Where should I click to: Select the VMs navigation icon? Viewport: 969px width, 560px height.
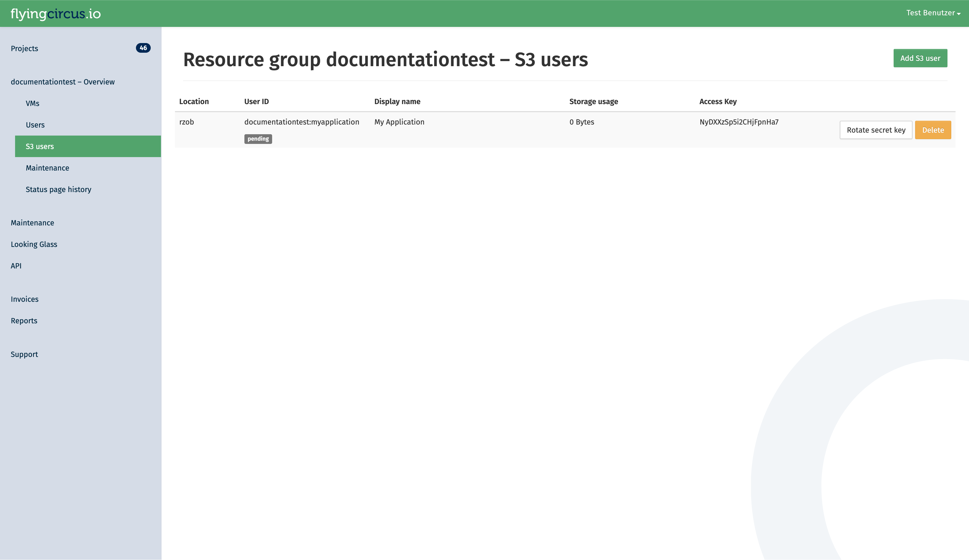pyautogui.click(x=32, y=103)
